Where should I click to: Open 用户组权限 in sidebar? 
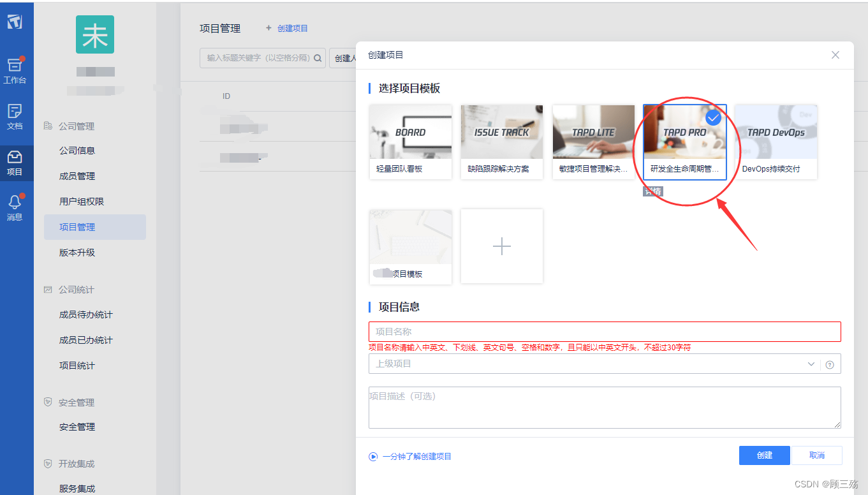point(82,202)
